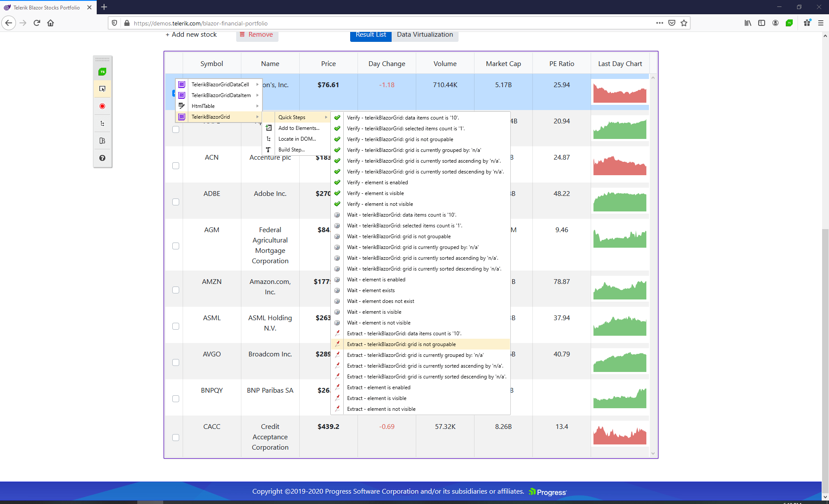829x504 pixels.
Task: Open the Firefox library icon
Action: click(x=748, y=23)
